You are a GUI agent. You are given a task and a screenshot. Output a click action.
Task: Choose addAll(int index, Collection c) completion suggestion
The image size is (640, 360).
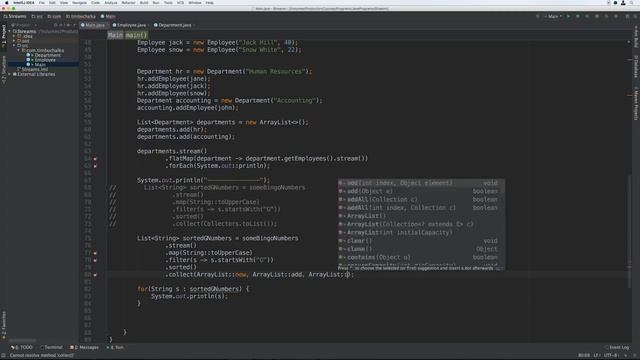(421, 208)
